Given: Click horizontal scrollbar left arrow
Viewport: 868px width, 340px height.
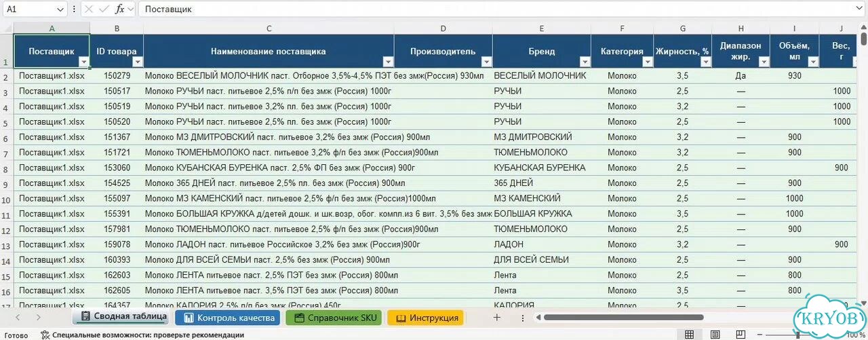Looking at the screenshot, I should coord(538,318).
